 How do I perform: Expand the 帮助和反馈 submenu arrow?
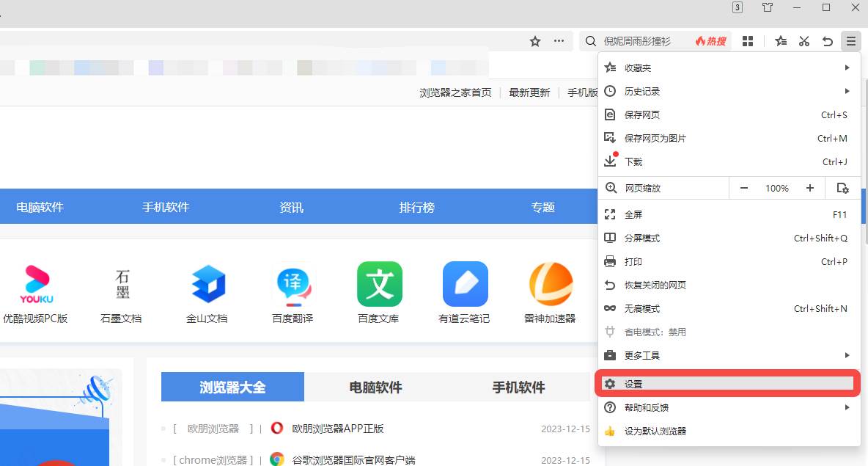tap(847, 407)
